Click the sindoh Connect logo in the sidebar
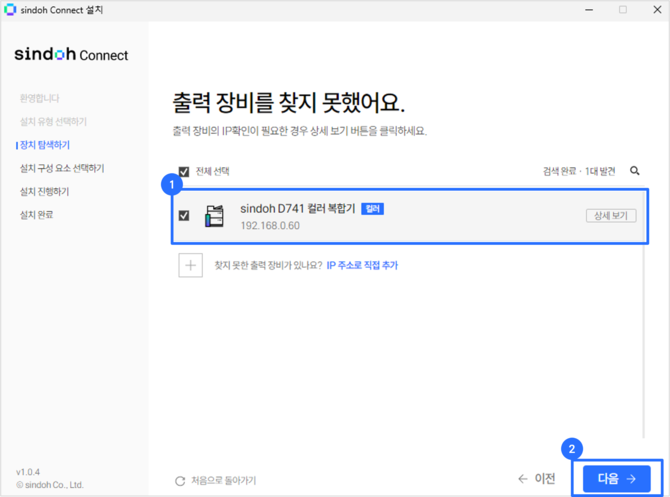Viewport: 670px width, 497px height. point(71,54)
